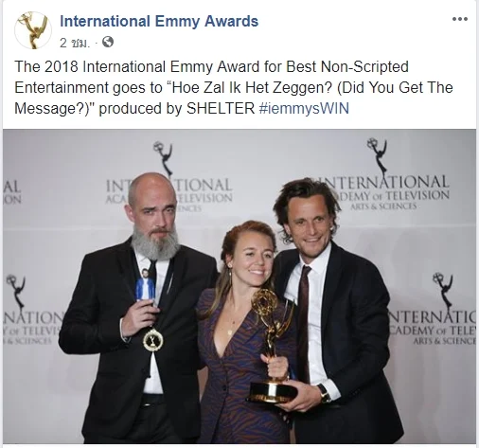Click the International Emmy Awards profile avatar
479x448 pixels.
pyautogui.click(x=33, y=30)
